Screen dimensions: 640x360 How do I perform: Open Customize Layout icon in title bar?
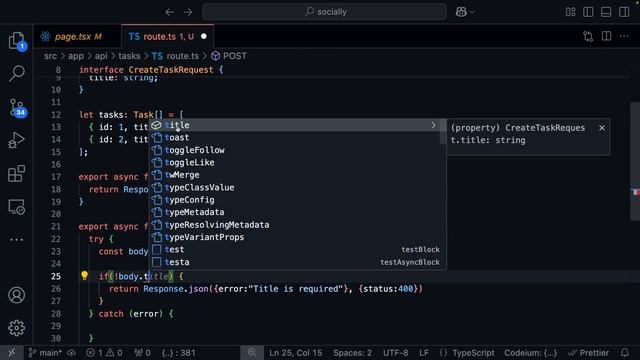[571, 12]
